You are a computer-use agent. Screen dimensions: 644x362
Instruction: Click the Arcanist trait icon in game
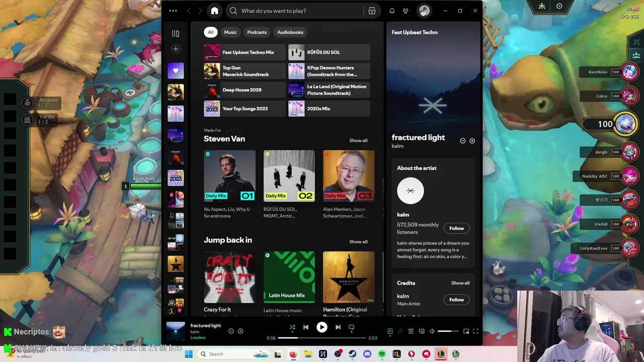coord(27,103)
